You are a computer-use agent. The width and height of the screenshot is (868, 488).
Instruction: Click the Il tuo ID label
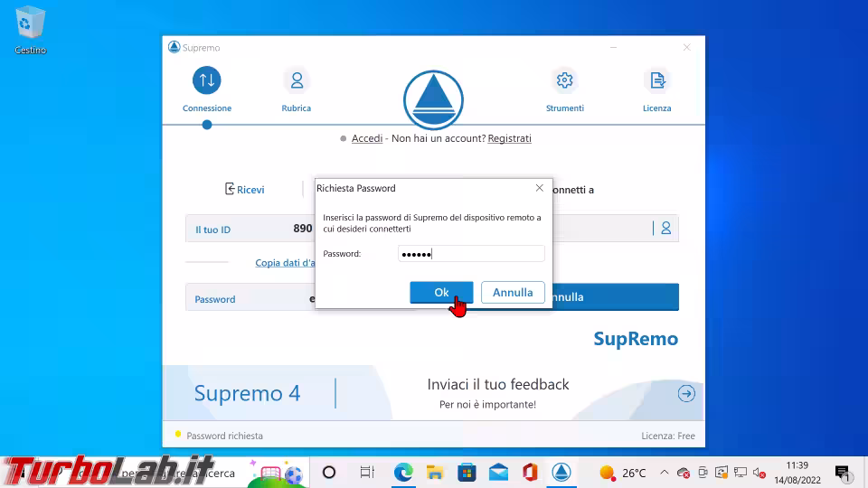[212, 230]
